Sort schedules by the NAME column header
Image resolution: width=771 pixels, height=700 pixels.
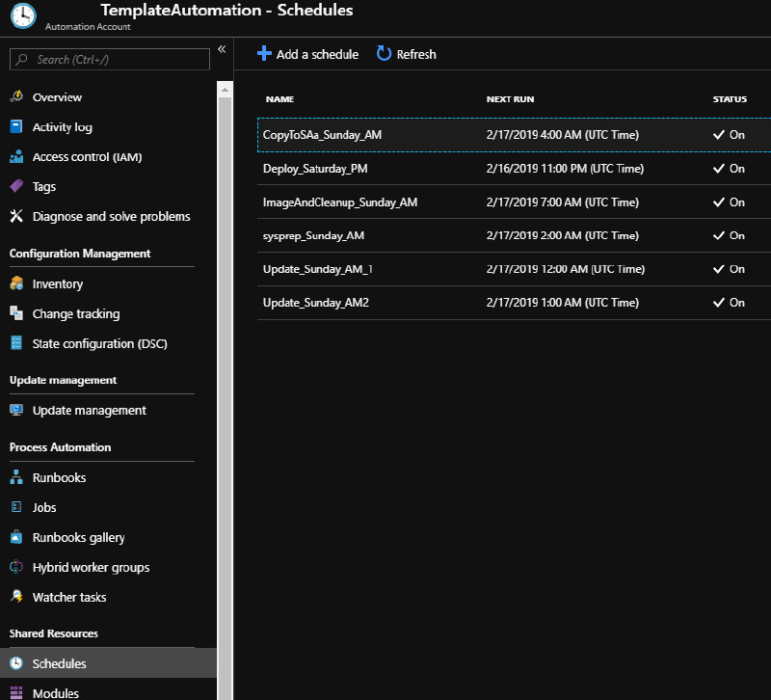point(279,98)
